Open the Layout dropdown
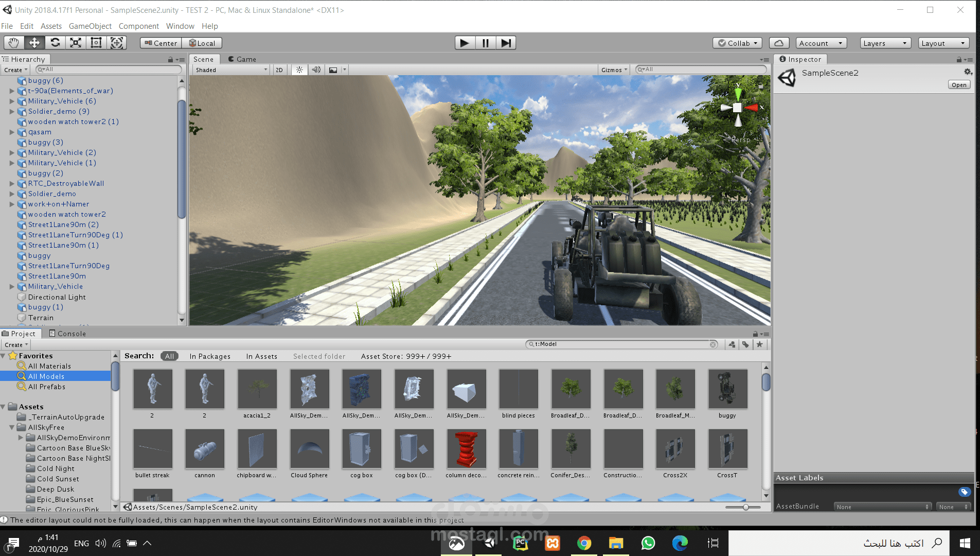 pyautogui.click(x=944, y=43)
